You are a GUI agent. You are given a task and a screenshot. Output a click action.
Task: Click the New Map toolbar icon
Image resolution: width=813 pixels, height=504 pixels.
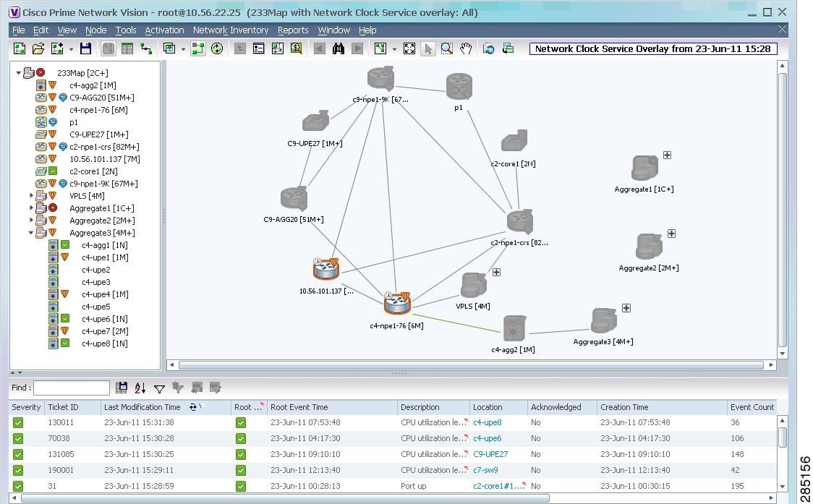pos(20,48)
